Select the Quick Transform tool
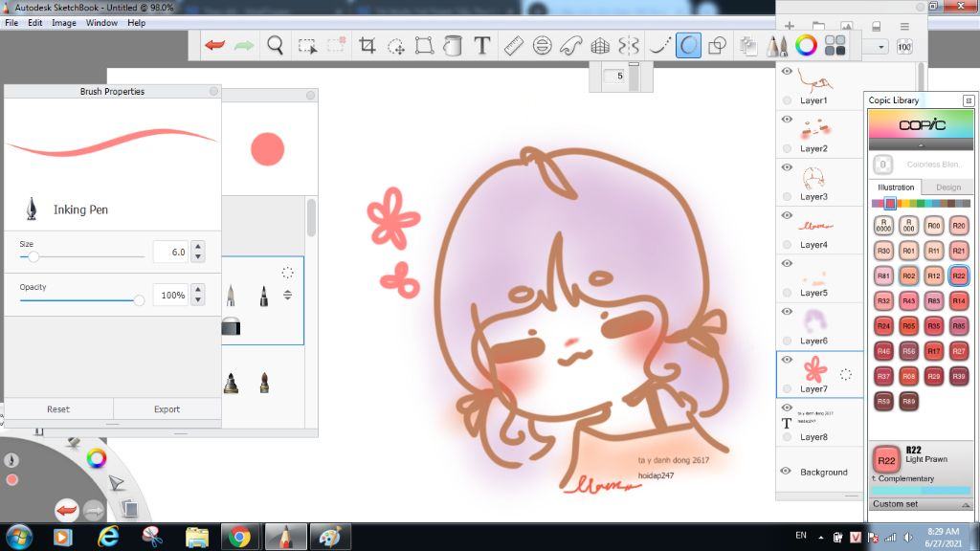This screenshot has width=980, height=551. [x=395, y=46]
